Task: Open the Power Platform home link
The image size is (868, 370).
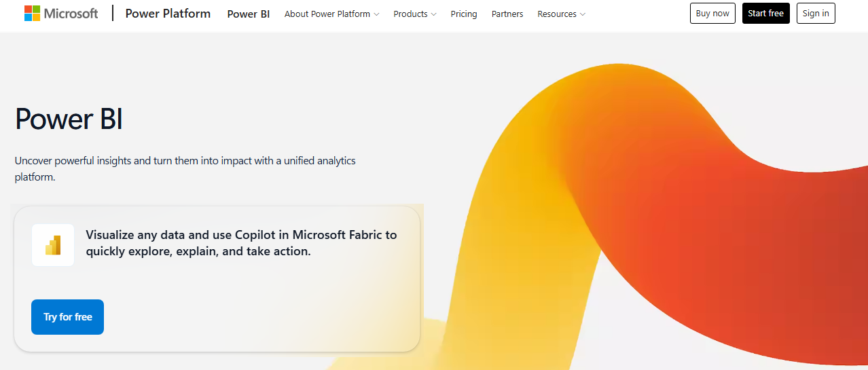Action: pyautogui.click(x=168, y=14)
